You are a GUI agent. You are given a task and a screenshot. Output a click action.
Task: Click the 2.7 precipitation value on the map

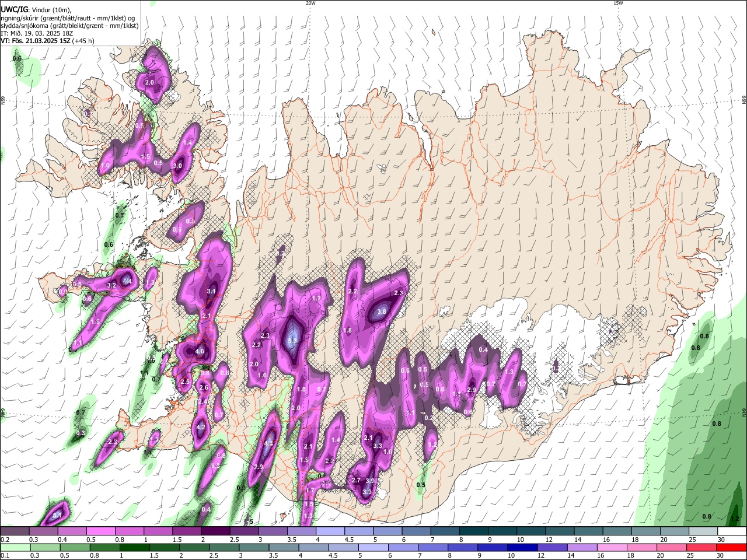click(356, 481)
